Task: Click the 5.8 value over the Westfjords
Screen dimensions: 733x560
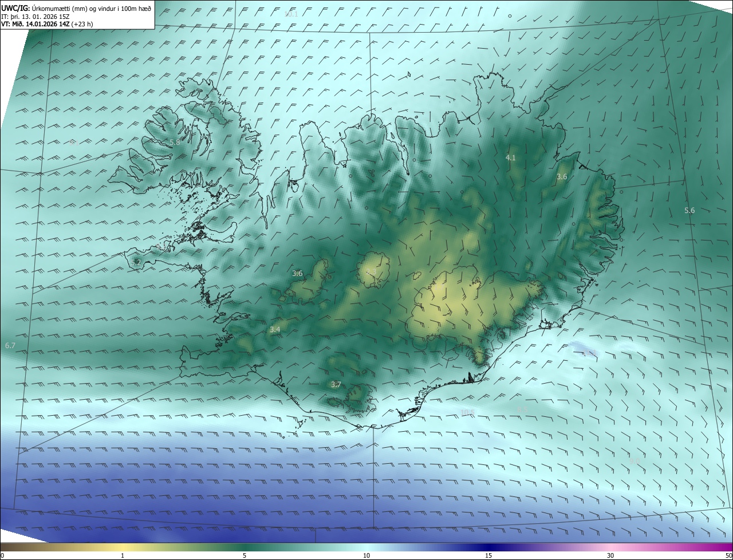Action: [x=175, y=142]
